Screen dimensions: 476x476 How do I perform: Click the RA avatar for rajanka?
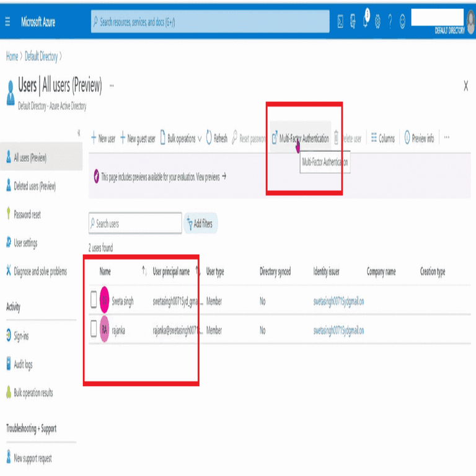click(104, 329)
